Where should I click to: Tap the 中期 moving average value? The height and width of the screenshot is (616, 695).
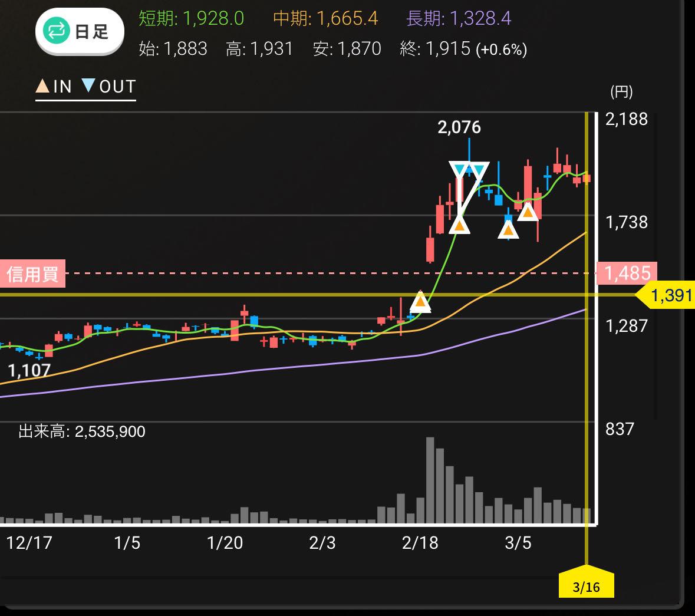coord(325,19)
